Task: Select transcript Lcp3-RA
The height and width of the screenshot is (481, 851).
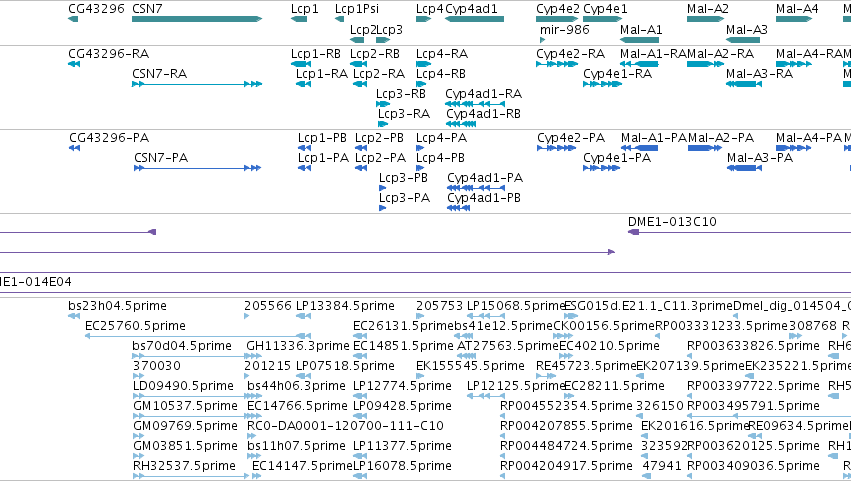Action: (x=404, y=113)
